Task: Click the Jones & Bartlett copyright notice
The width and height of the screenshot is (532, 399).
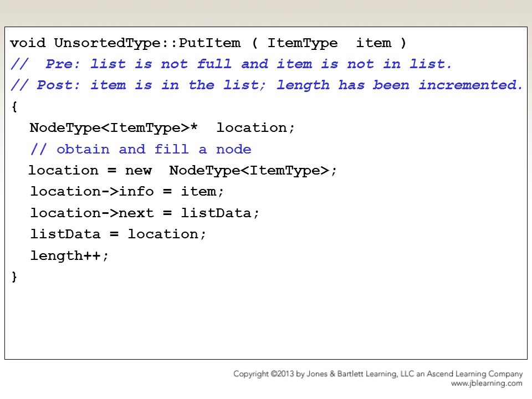Action: click(x=377, y=374)
